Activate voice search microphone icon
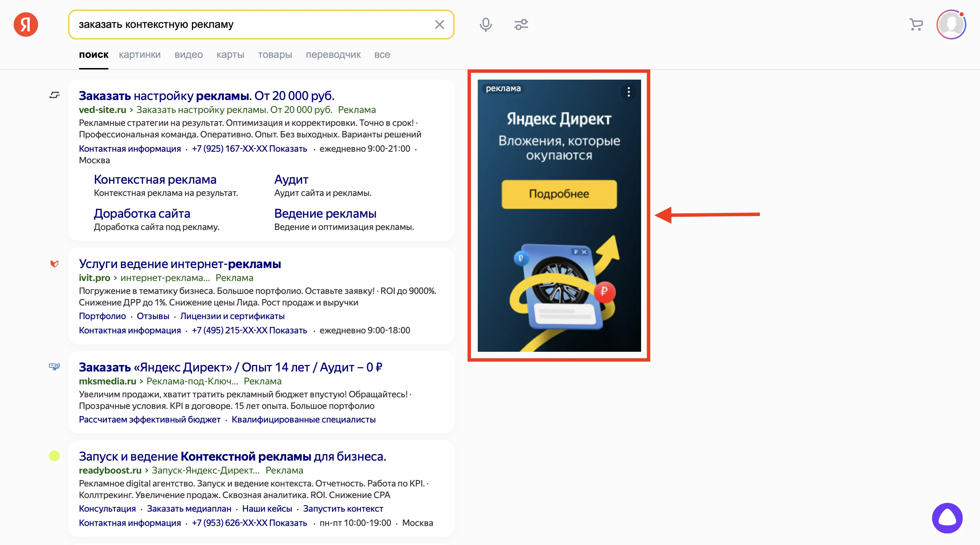 coord(486,25)
